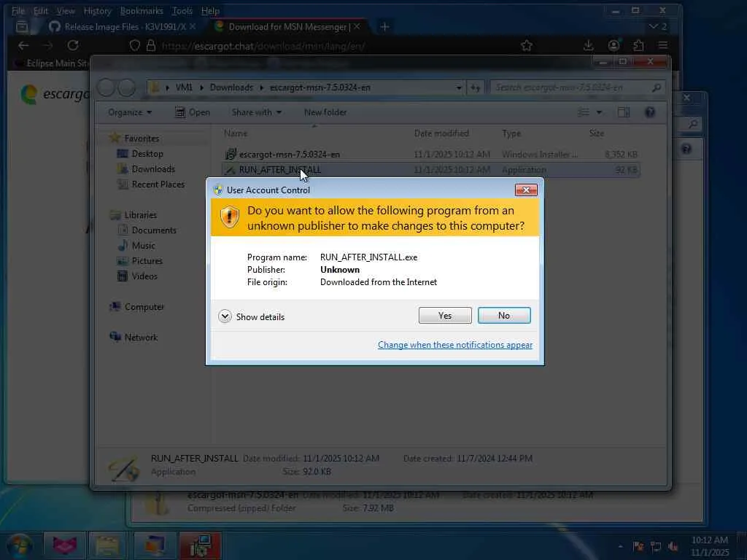Open Organize dropdown in Explorer toolbar
The height and width of the screenshot is (560, 747).
130,112
